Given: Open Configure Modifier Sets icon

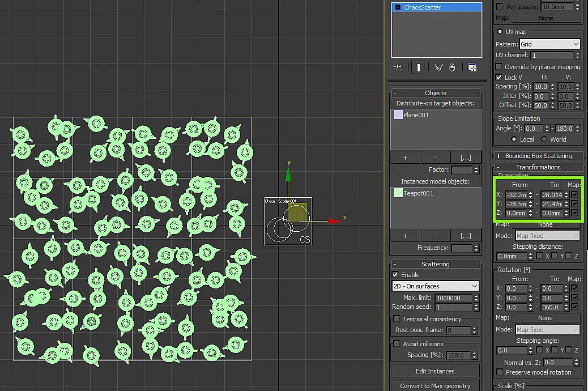Looking at the screenshot, I should pos(472,67).
